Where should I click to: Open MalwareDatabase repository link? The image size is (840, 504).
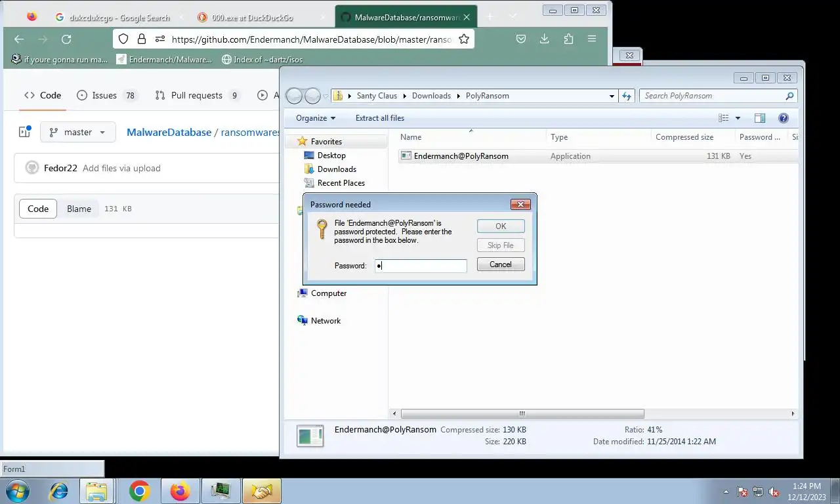(169, 132)
